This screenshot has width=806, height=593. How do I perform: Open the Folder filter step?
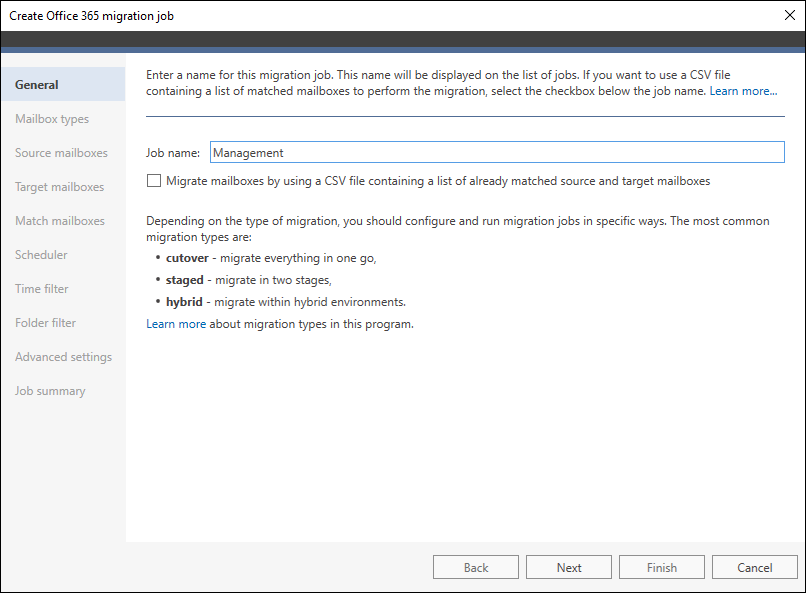click(x=45, y=323)
